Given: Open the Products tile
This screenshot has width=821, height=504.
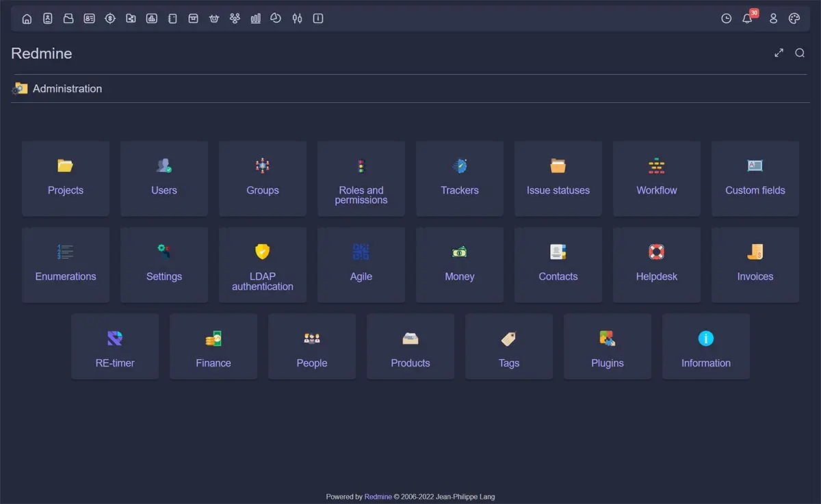Looking at the screenshot, I should (410, 346).
